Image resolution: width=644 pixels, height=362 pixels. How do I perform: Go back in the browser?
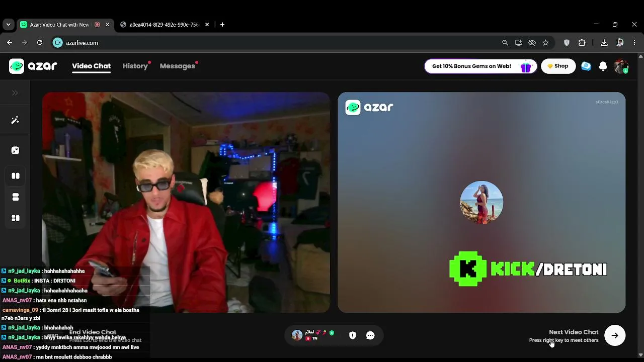pyautogui.click(x=10, y=43)
